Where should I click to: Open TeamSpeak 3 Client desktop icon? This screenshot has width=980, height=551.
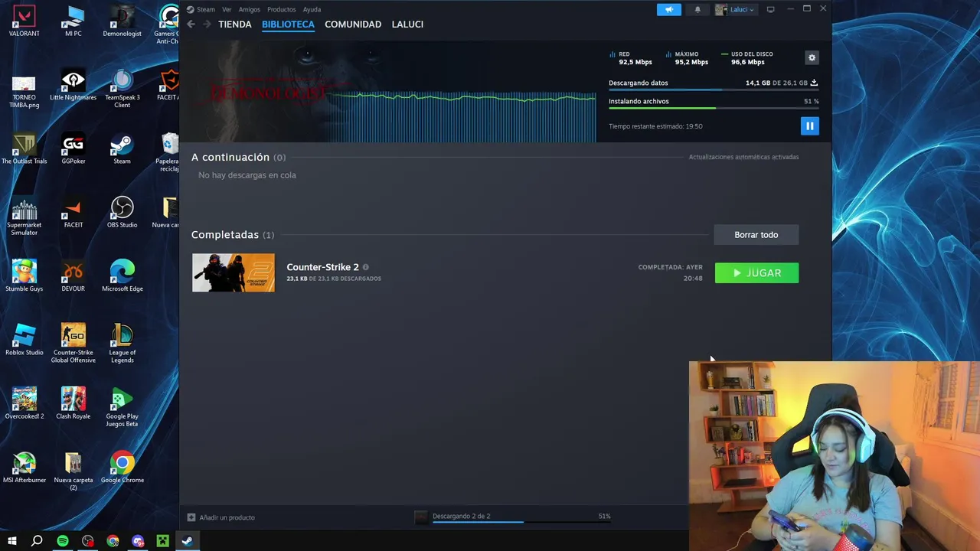(122, 89)
